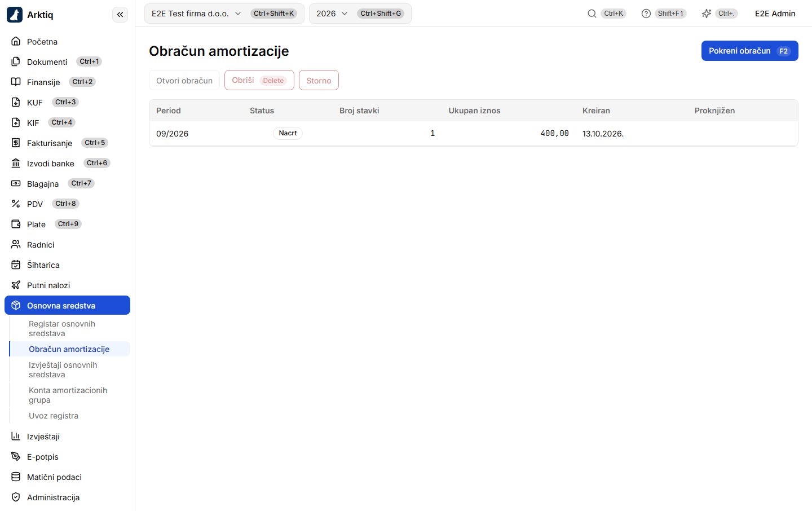Open Izvještaji osnovnih sredstava submenu item
Screen dimensions: 812x511
pyautogui.click(x=69, y=369)
